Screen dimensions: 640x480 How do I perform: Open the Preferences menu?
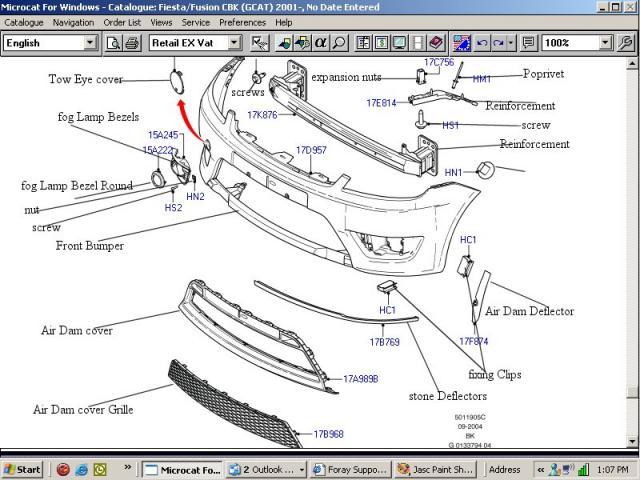(242, 22)
